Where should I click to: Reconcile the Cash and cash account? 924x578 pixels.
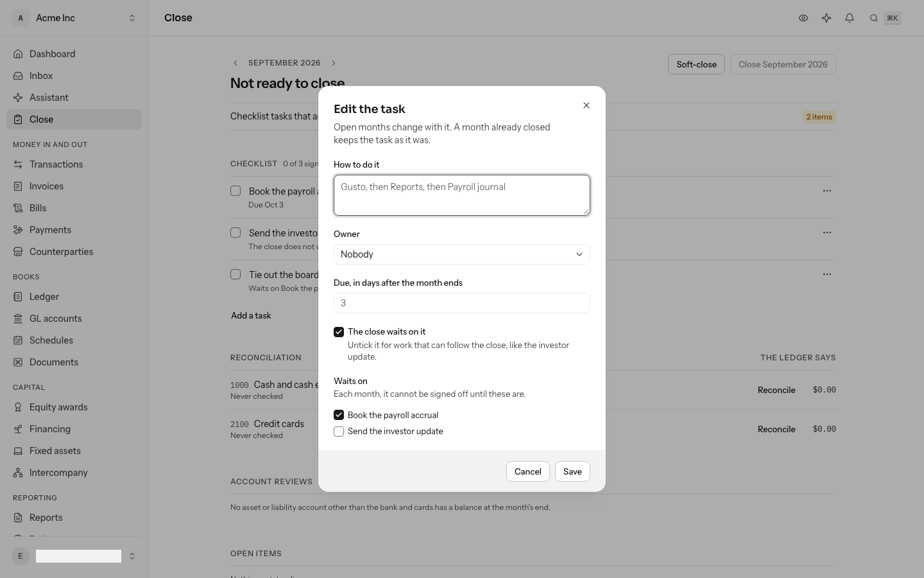pos(776,390)
